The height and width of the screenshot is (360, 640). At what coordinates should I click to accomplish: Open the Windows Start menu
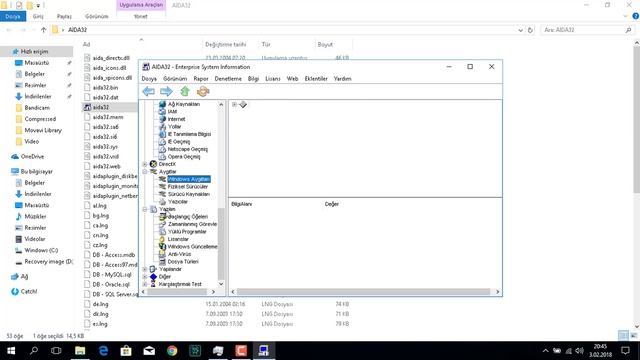click(x=11, y=351)
